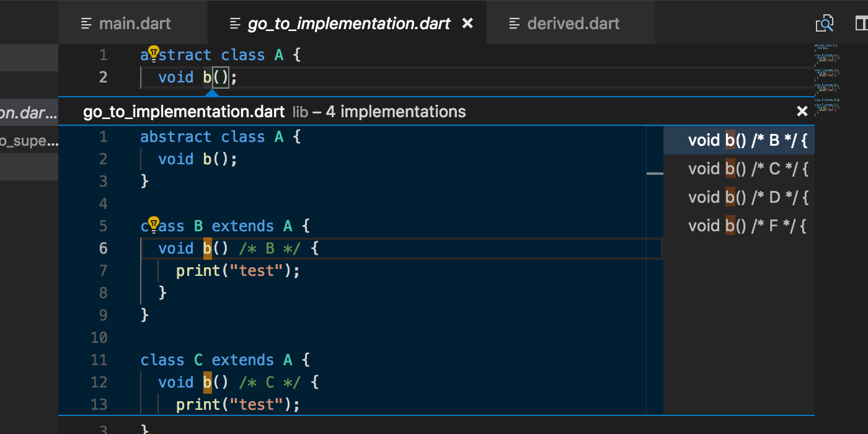The image size is (868, 434).
Task: Click line number 6 in the peek editor
Action: point(103,249)
